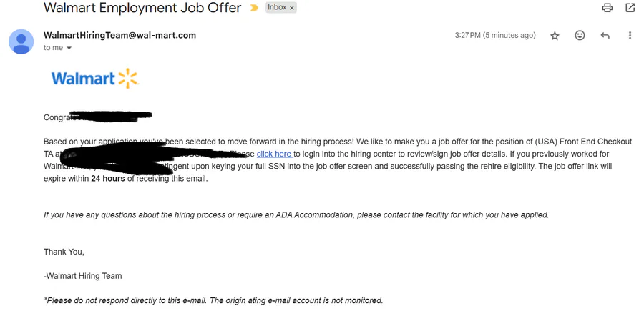Remove the Inbox label with the x

point(292,8)
